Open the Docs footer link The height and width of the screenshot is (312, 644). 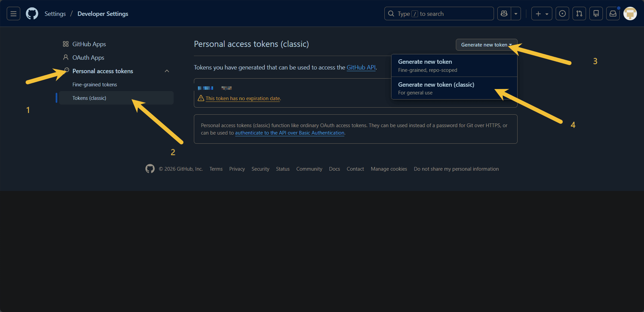click(x=334, y=169)
